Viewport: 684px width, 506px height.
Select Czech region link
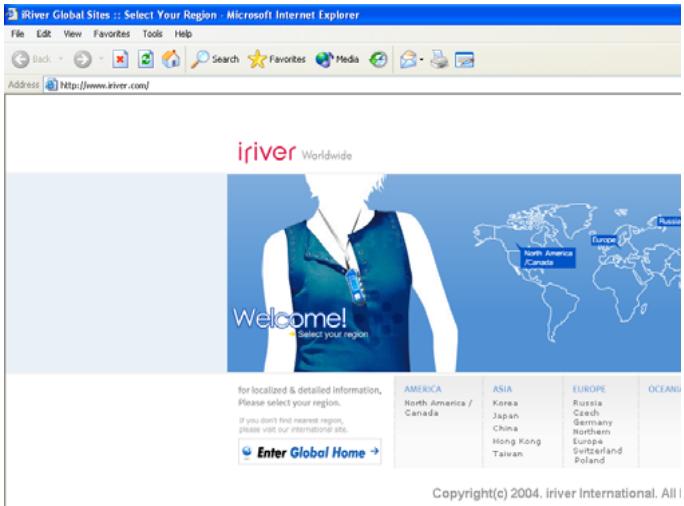586,412
